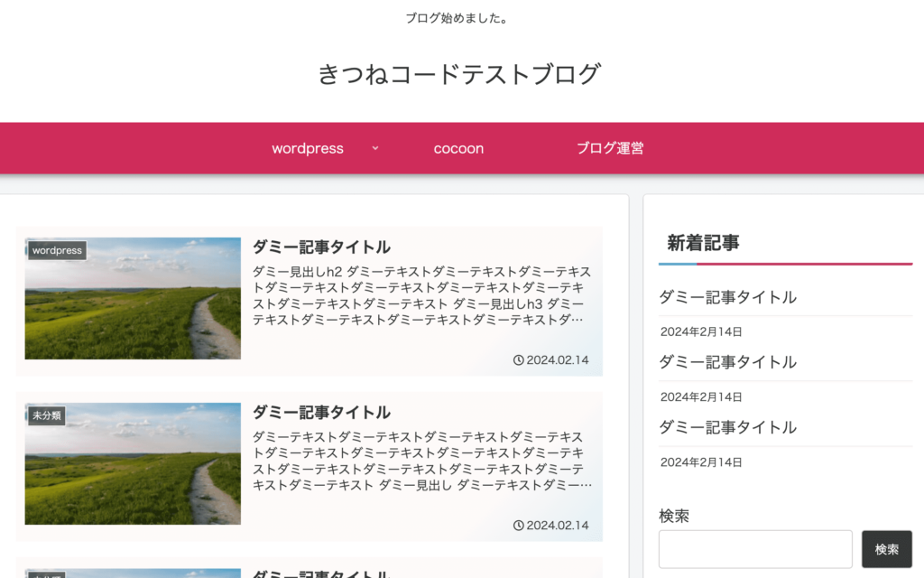Open the cocoon menu item
Viewport: 924px width, 578px height.
coord(458,149)
